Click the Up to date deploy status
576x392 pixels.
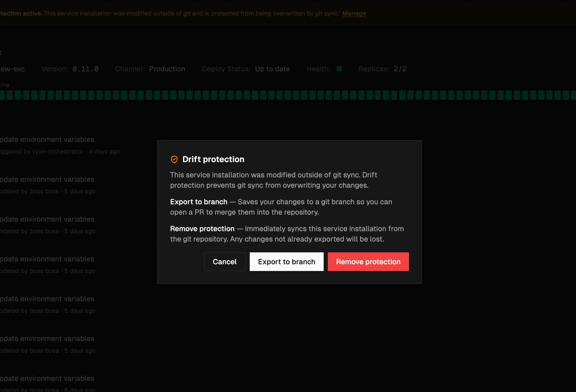pyautogui.click(x=272, y=69)
